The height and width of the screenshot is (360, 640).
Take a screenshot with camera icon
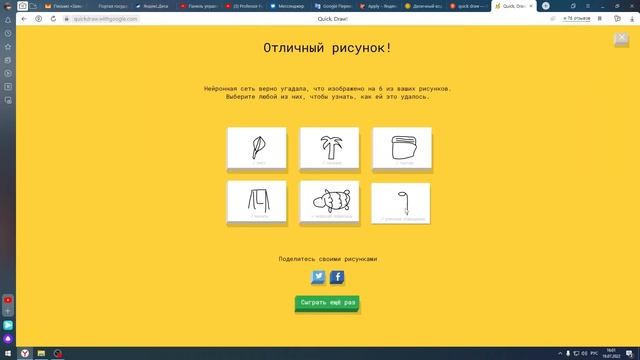(22, 6)
